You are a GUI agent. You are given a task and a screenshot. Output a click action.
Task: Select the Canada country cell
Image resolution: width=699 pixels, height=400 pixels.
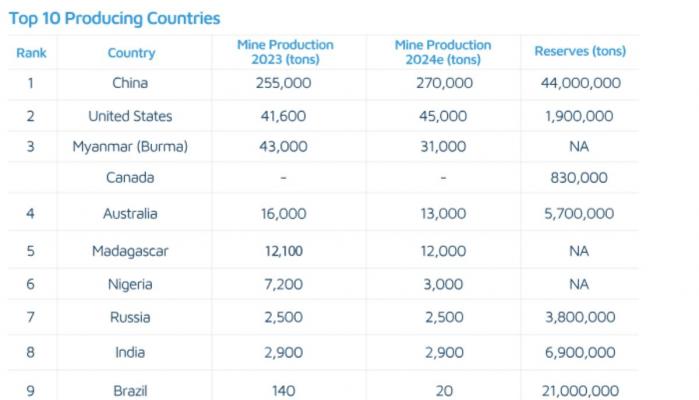(130, 178)
